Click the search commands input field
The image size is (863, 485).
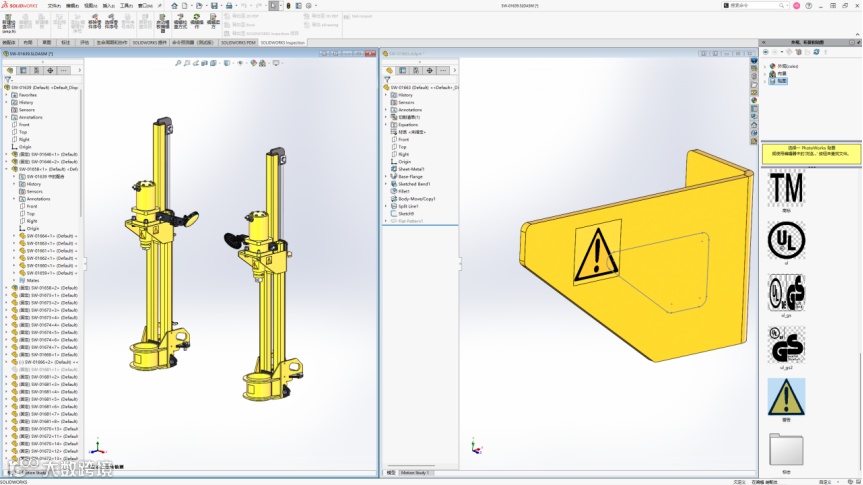pos(754,6)
